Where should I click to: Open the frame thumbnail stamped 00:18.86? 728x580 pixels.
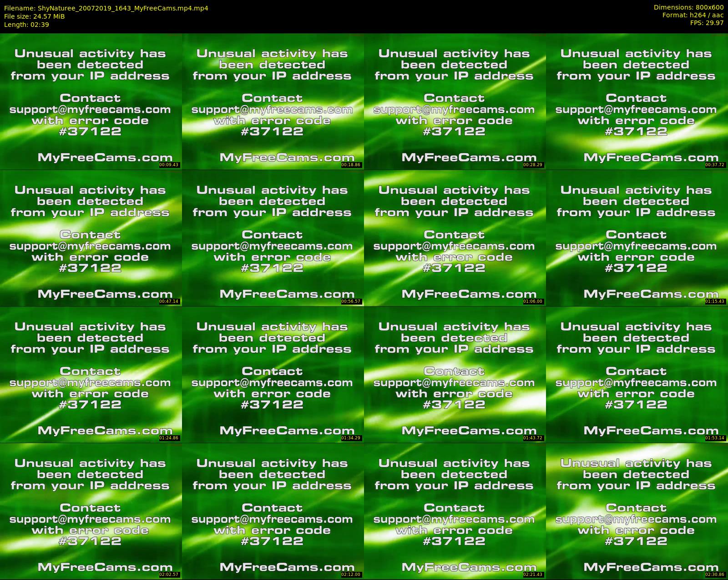pos(273,101)
